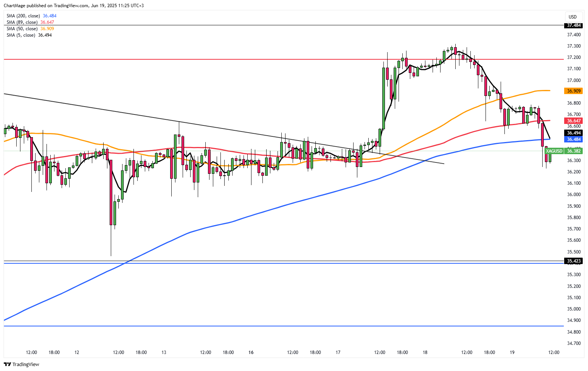Click the date label 12 on time axis

(77, 352)
